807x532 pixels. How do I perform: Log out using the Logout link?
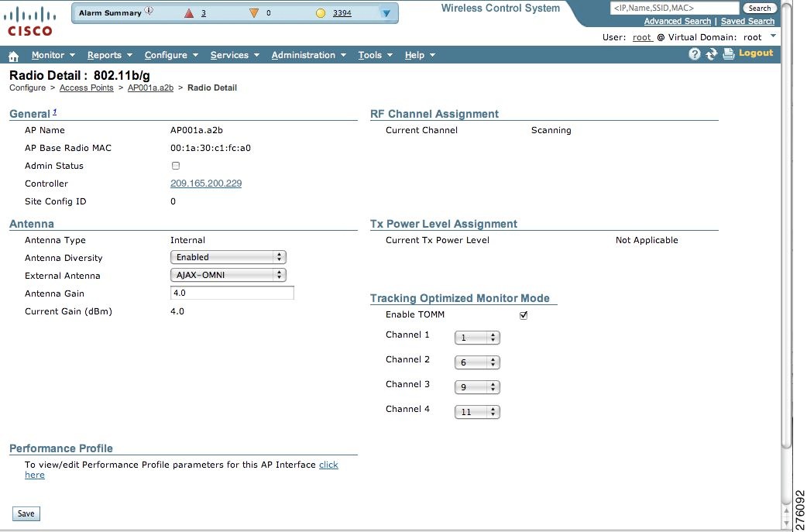click(x=756, y=53)
